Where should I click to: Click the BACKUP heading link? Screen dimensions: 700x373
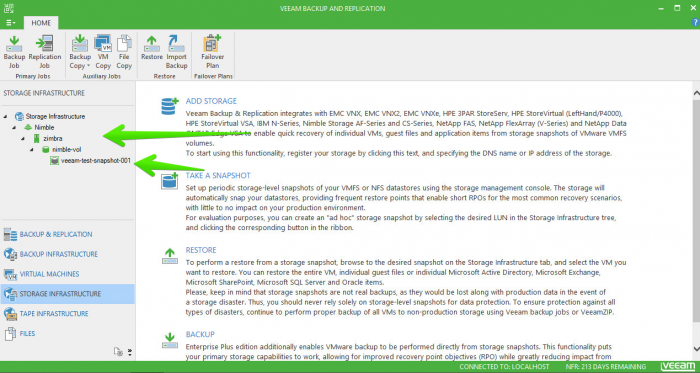point(200,334)
